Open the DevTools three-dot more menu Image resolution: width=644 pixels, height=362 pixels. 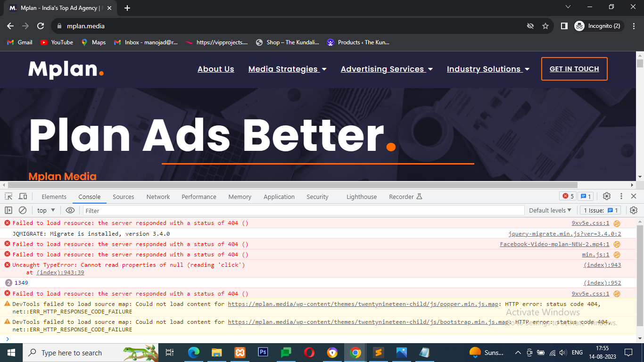621,196
